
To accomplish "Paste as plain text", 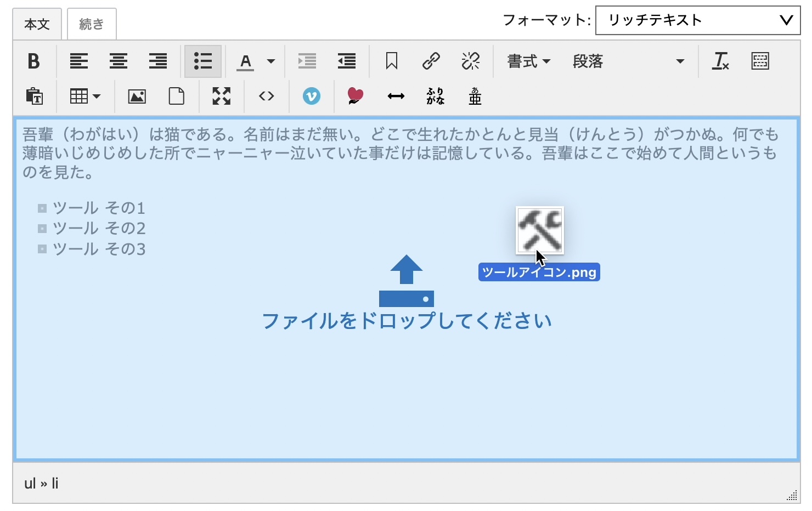I will (34, 96).
